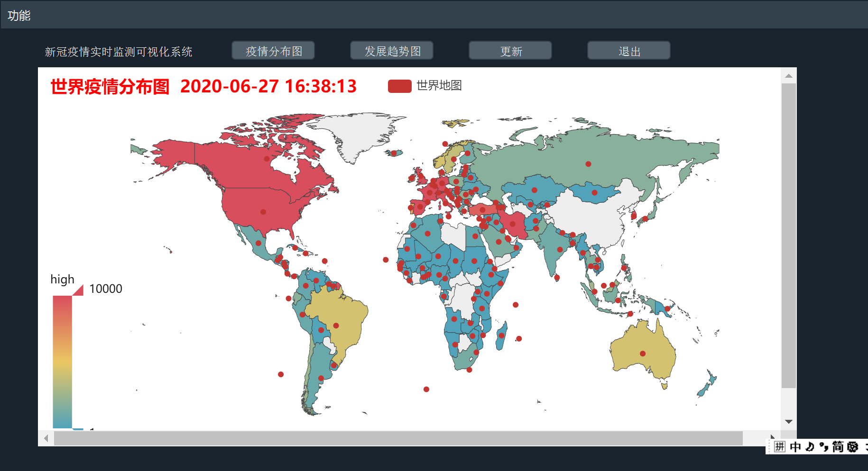Click the red marker on Brazil

(x=337, y=325)
